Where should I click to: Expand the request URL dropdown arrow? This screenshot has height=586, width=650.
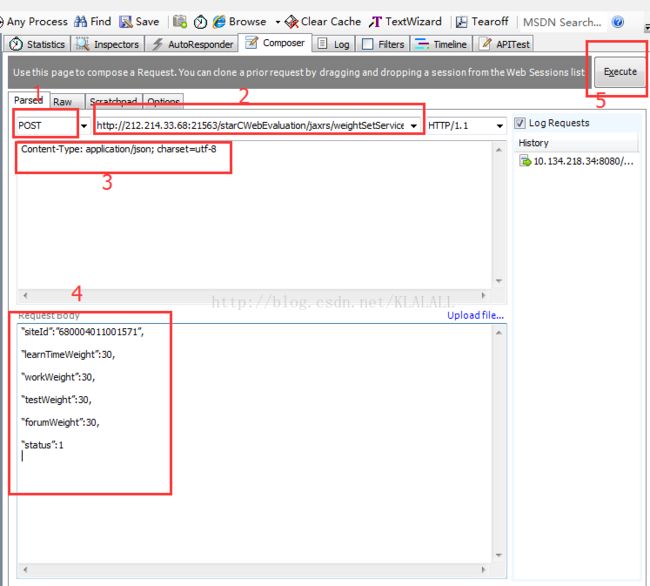tap(413, 126)
